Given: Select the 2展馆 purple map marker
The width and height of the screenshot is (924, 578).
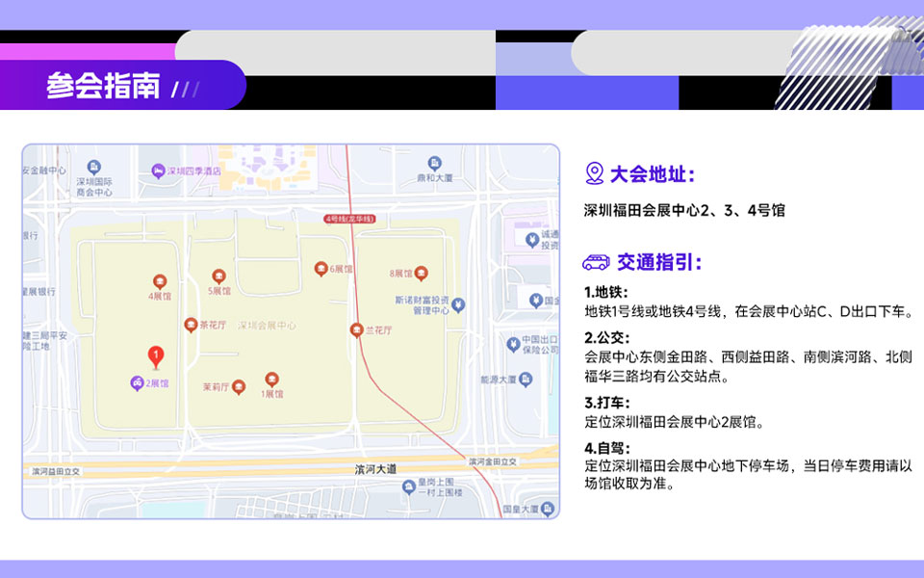Looking at the screenshot, I should [138, 383].
